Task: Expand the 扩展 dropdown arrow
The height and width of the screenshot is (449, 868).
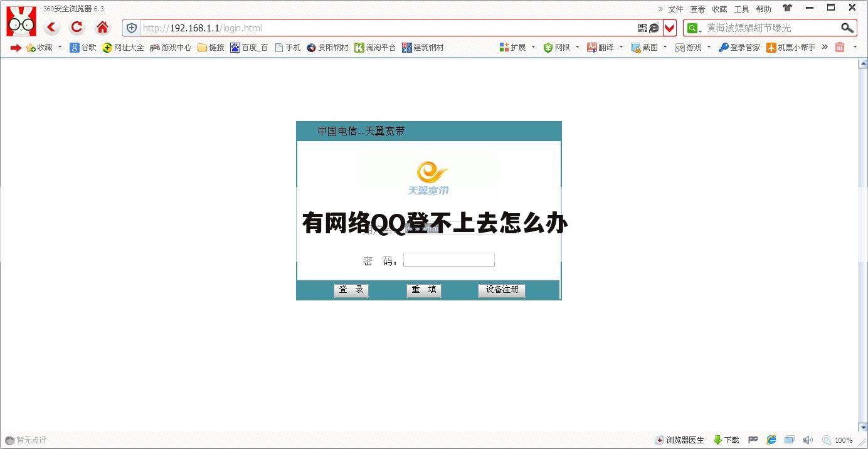Action: tap(533, 47)
